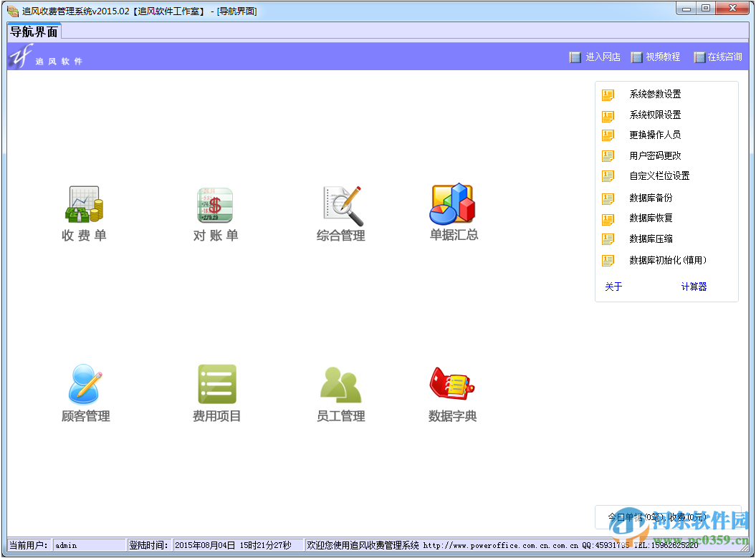Click the 数据字典 label text
The width and height of the screenshot is (756, 558).
[x=452, y=416]
